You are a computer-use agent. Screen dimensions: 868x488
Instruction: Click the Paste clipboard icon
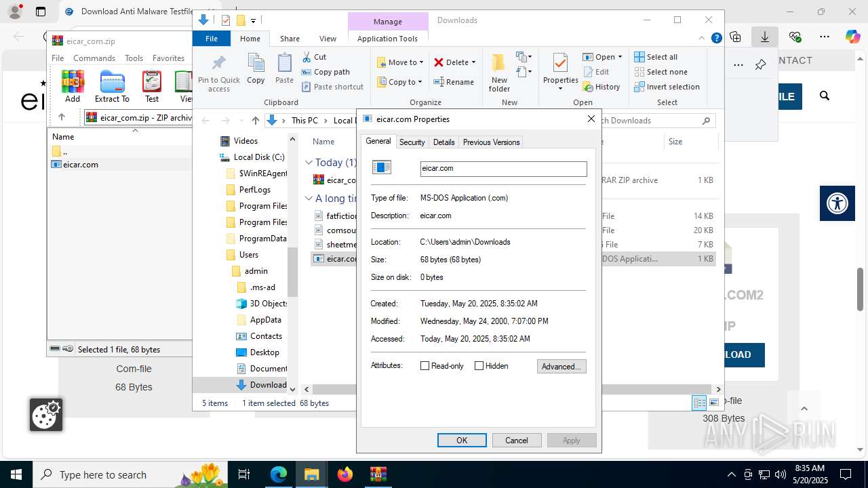[x=285, y=64]
